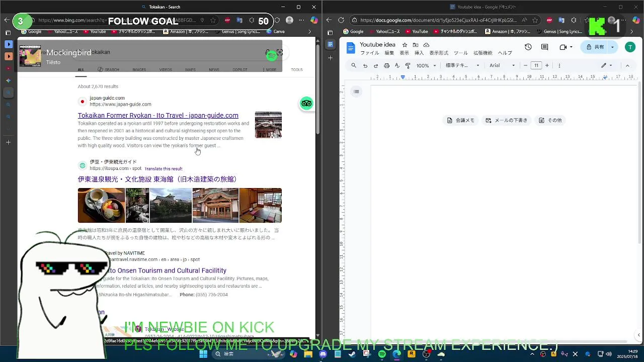644x362 pixels.
Task: Click the move-to-folder icon beside document title
Action: pyautogui.click(x=416, y=45)
